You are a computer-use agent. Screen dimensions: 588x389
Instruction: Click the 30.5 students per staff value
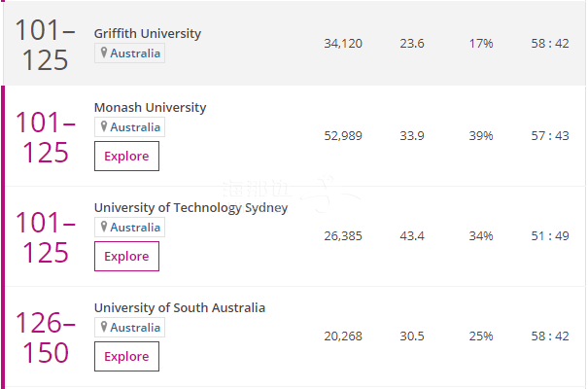412,336
